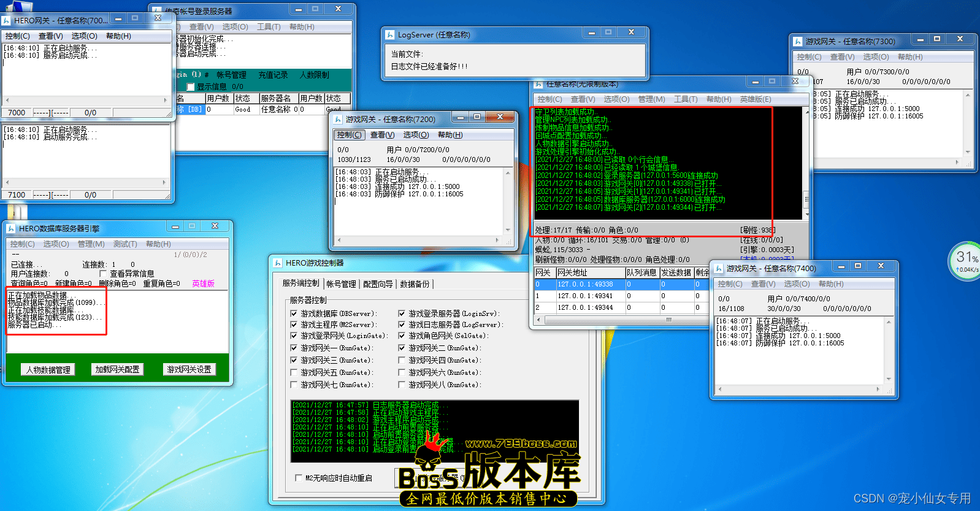Click the HERO数据库服务器引擎 title bar icon

coord(11,229)
